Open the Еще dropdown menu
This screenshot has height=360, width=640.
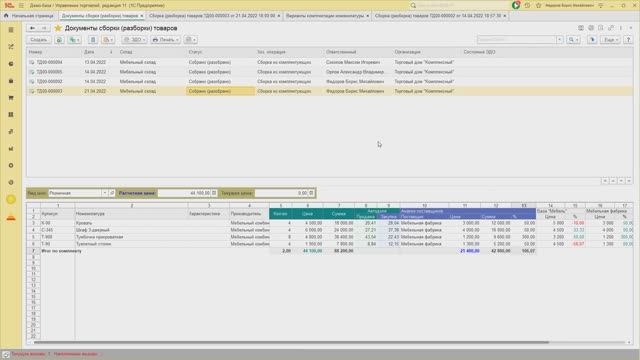point(611,40)
